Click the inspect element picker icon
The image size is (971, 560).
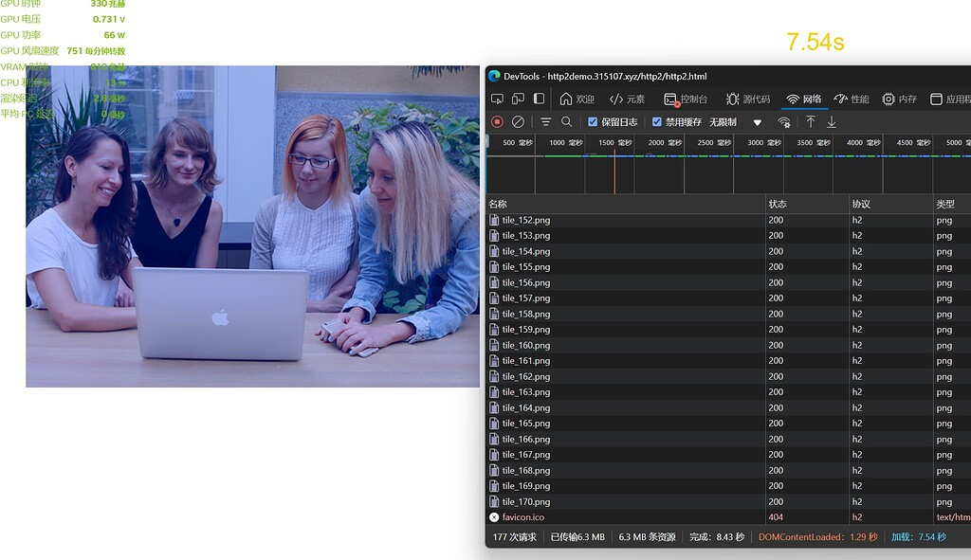coord(497,99)
